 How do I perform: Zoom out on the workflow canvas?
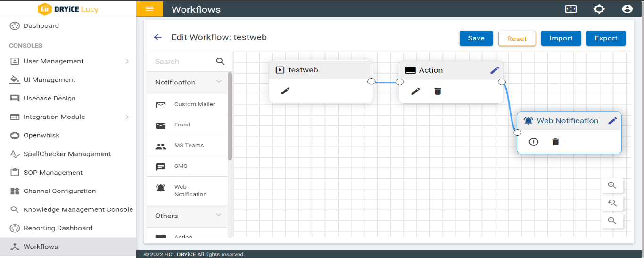612,221
